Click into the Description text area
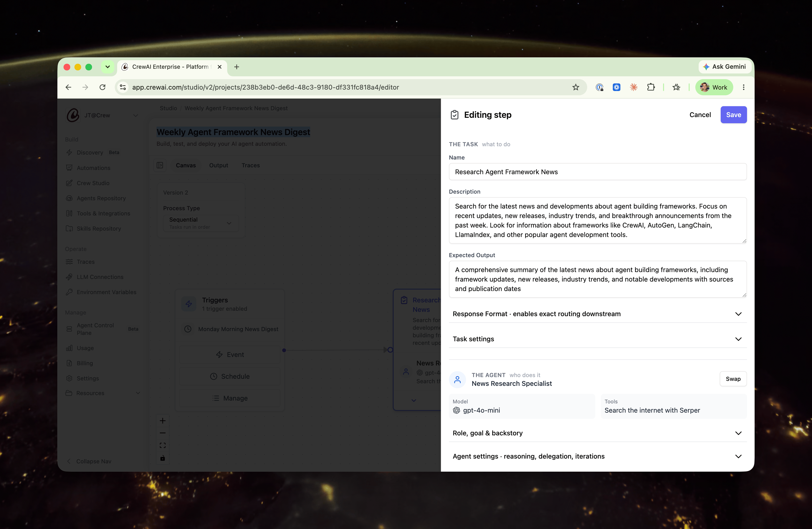This screenshot has width=812, height=529. pyautogui.click(x=598, y=220)
